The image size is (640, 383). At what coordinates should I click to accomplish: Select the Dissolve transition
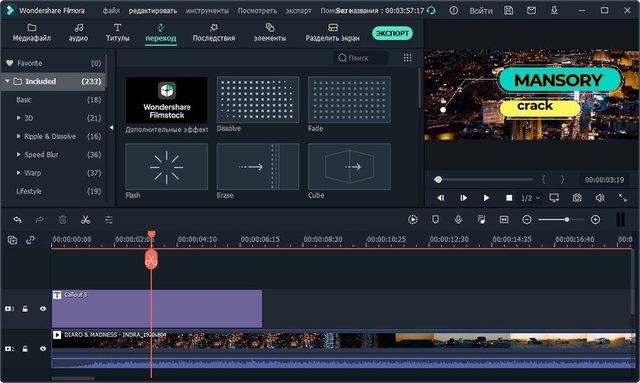[x=258, y=100]
